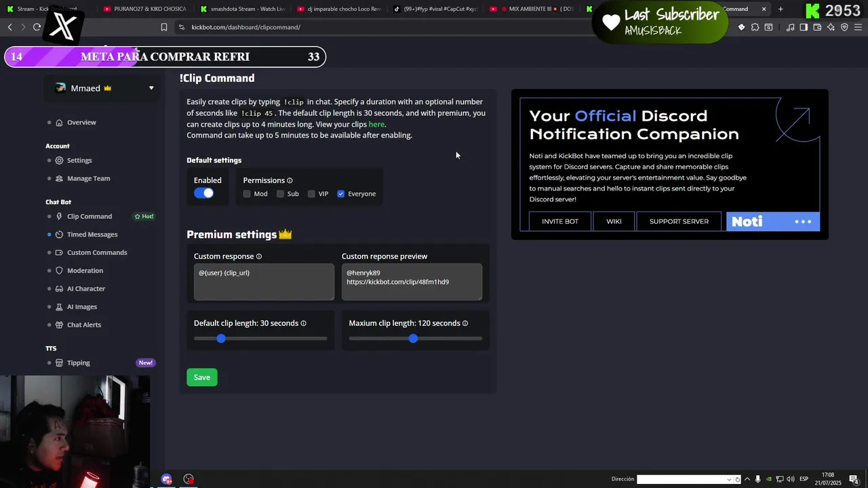The height and width of the screenshot is (488, 868).
Task: Switch to dj imparable chocho tab
Action: pyautogui.click(x=339, y=9)
